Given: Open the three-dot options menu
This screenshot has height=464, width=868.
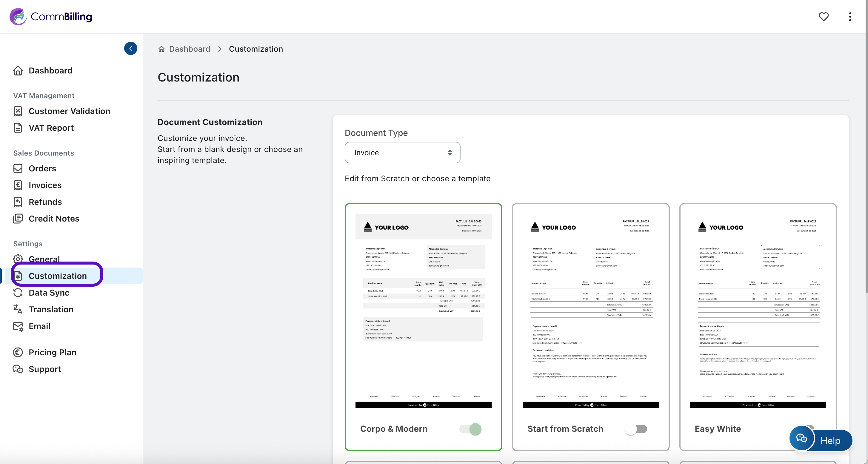Looking at the screenshot, I should [x=850, y=16].
